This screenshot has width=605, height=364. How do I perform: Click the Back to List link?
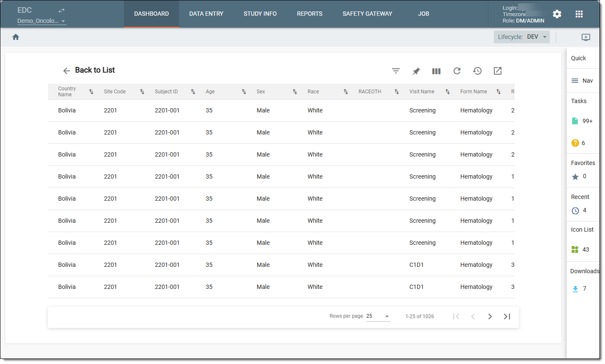95,70
